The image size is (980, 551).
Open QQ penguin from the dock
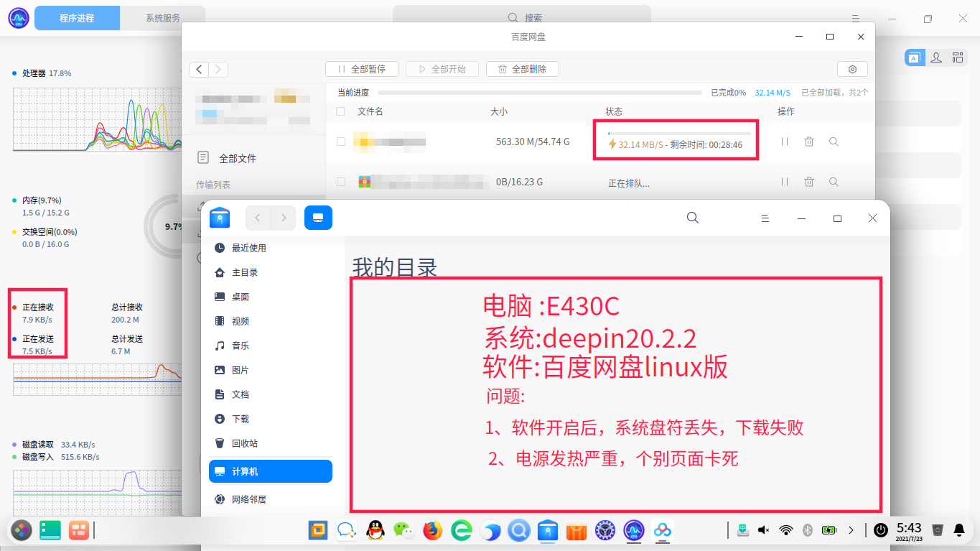coord(374,530)
